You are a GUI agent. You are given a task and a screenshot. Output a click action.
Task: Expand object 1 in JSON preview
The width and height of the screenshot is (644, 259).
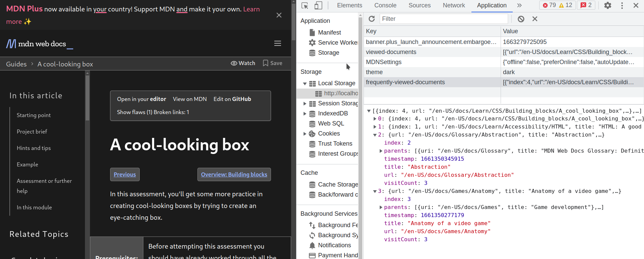pyautogui.click(x=375, y=127)
